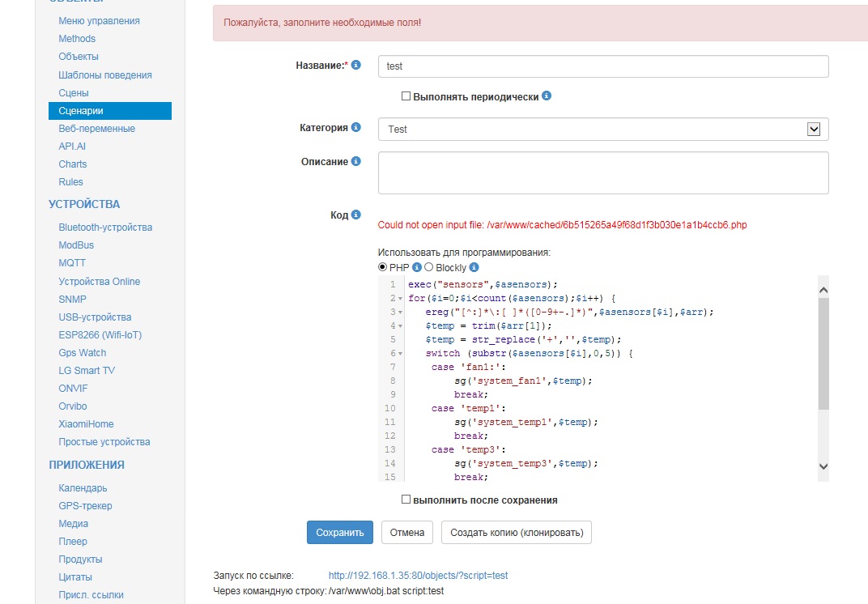The width and height of the screenshot is (868, 604).
Task: Click into the Описание text area
Action: 602,172
